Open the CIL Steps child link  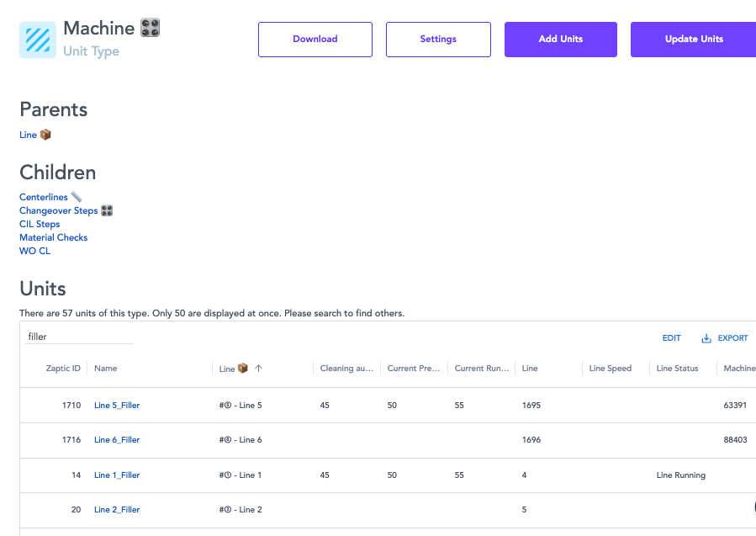(40, 224)
